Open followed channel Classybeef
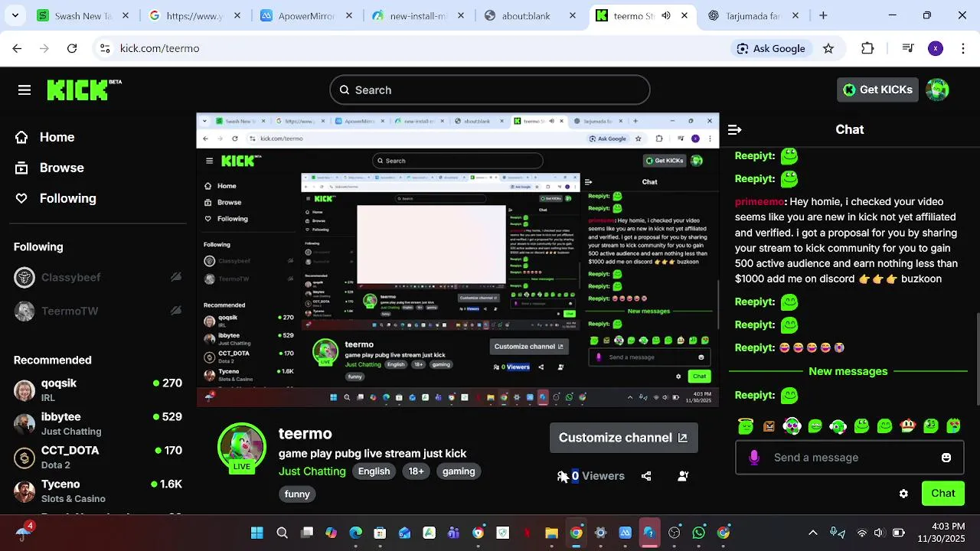The height and width of the screenshot is (551, 980). 98,277
